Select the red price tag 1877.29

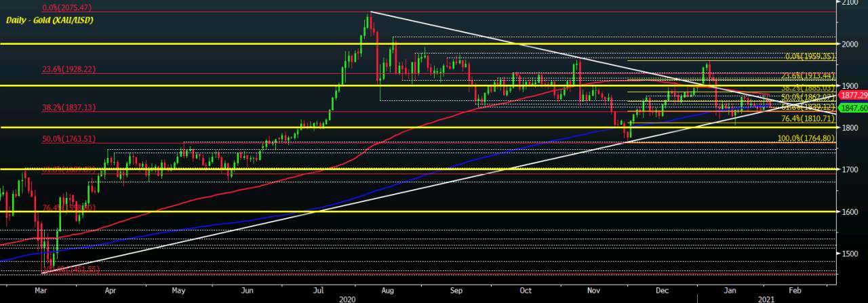pyautogui.click(x=853, y=97)
